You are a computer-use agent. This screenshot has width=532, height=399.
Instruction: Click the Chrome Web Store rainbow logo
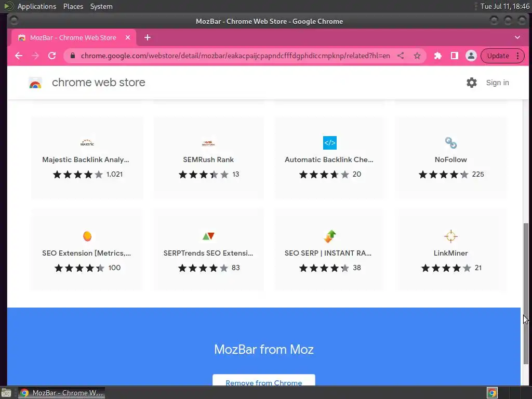pos(35,83)
